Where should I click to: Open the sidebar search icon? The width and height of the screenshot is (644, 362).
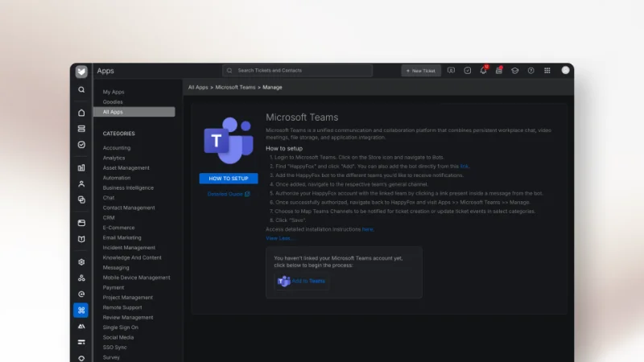coord(81,89)
